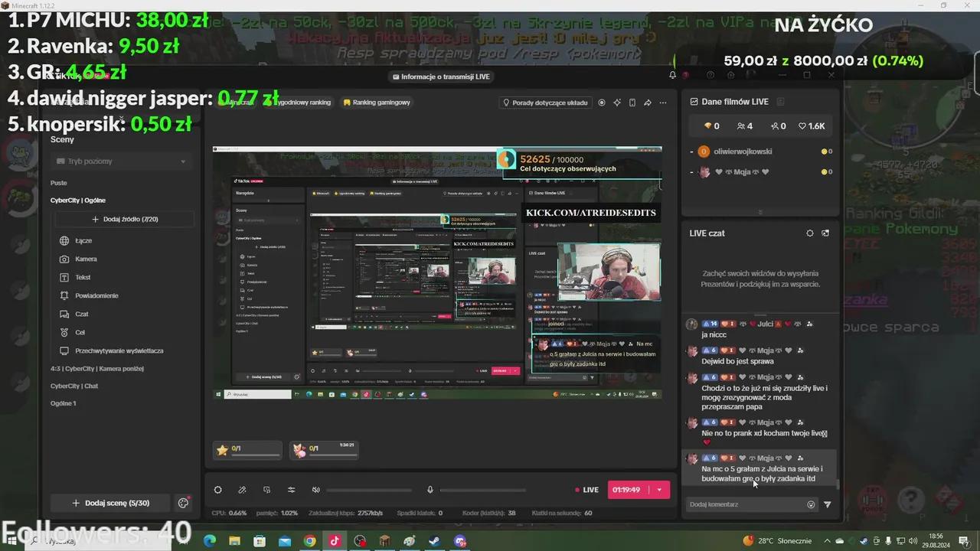Click home icon in title bar
Screen dimensions: 980x551
730,75
